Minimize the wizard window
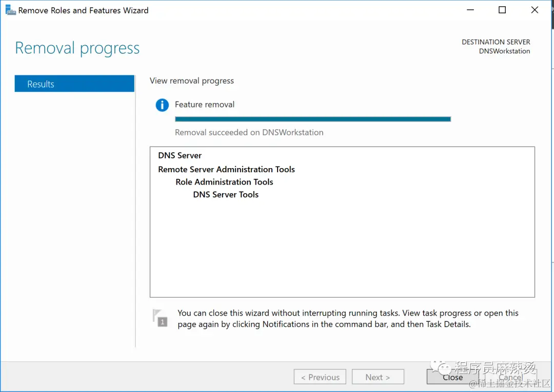 pos(470,10)
